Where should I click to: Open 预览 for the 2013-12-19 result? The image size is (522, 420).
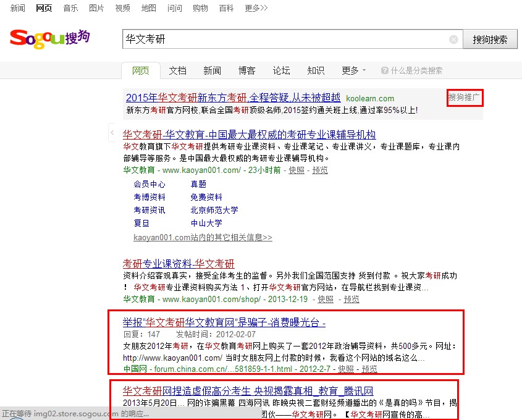pyautogui.click(x=352, y=299)
